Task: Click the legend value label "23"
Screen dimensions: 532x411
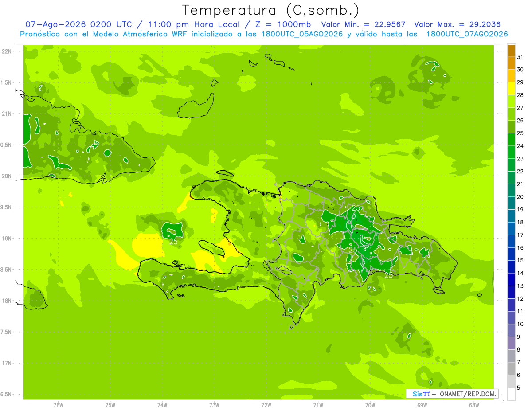Action: point(520,158)
